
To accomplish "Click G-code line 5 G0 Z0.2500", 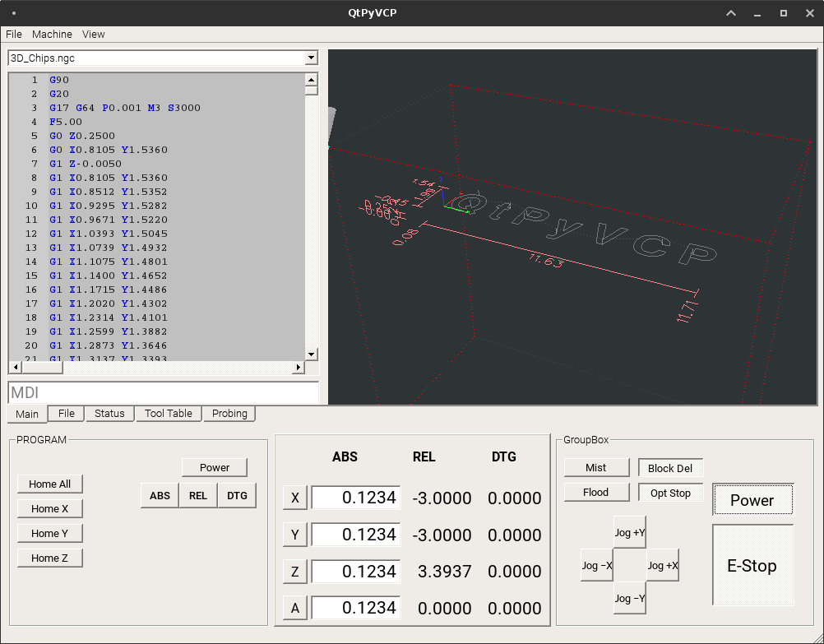I will (82, 136).
